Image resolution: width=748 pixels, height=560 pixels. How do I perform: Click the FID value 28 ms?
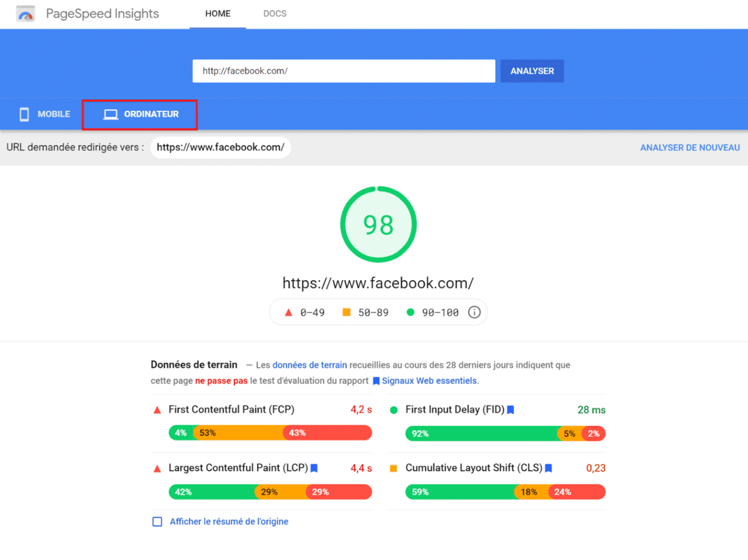[592, 410]
